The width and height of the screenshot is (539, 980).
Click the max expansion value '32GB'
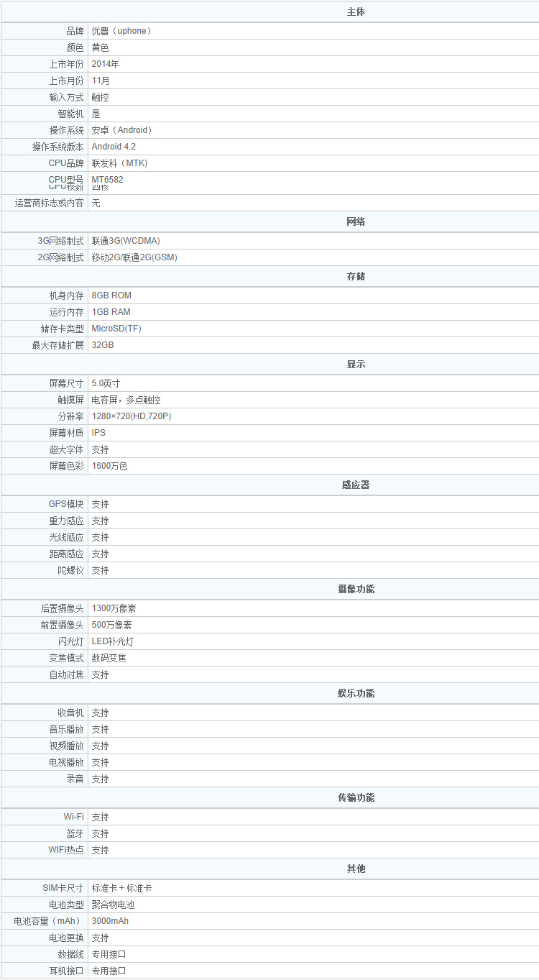coord(103,345)
